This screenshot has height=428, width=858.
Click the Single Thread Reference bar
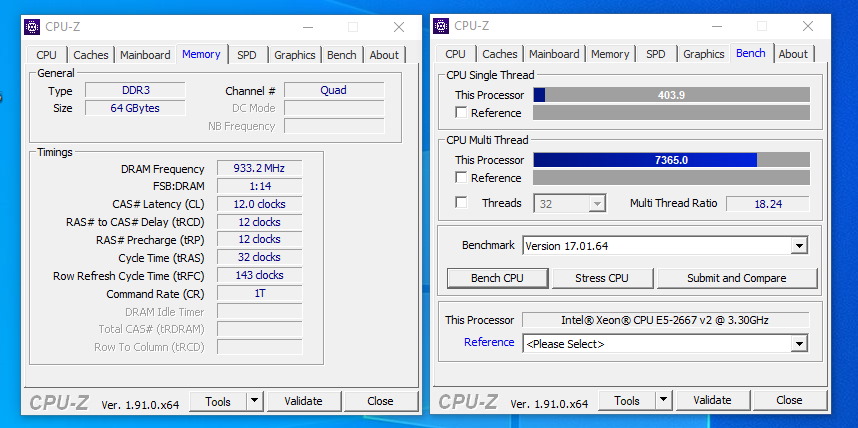pos(671,113)
